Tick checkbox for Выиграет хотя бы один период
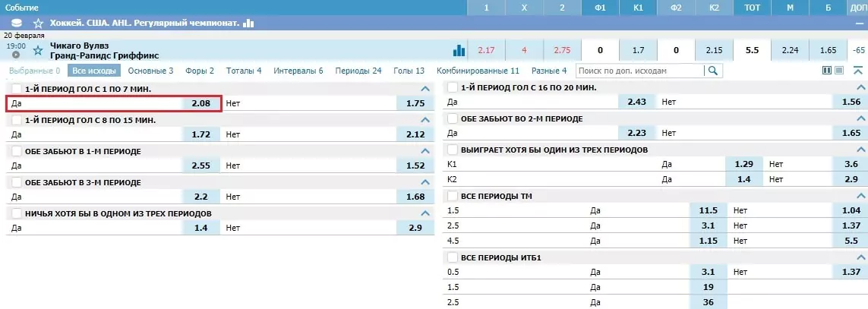This screenshot has height=309, width=868. pyautogui.click(x=453, y=150)
